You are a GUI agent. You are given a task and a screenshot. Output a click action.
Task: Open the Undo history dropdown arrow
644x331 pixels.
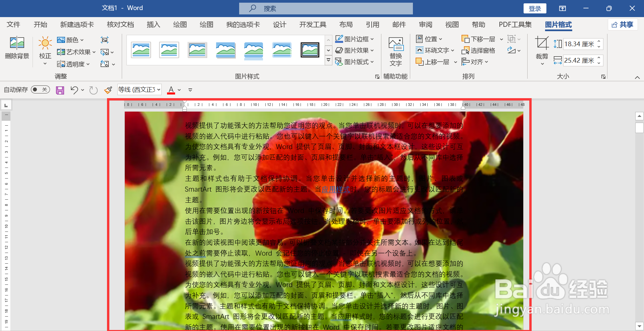pyautogui.click(x=83, y=90)
